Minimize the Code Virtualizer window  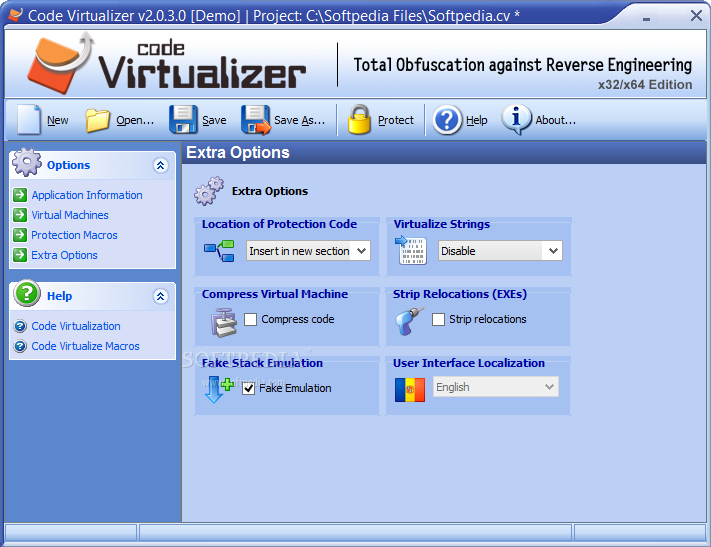pos(647,17)
